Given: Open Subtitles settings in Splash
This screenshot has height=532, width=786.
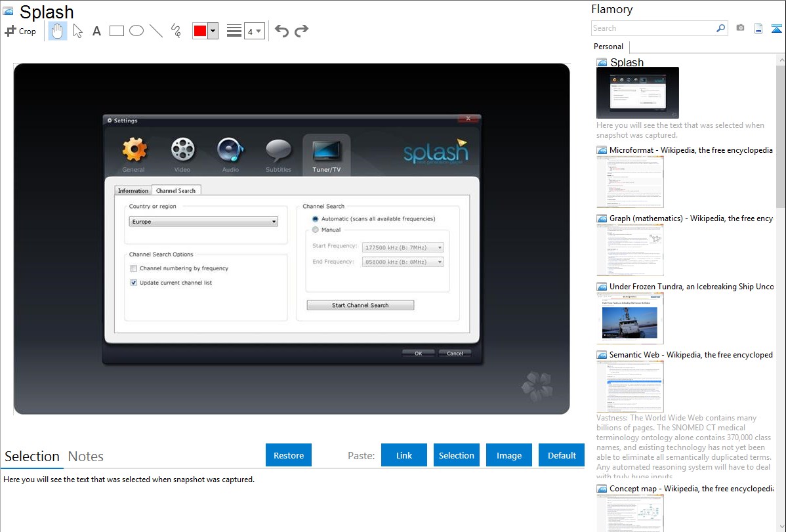Looking at the screenshot, I should (x=279, y=155).
